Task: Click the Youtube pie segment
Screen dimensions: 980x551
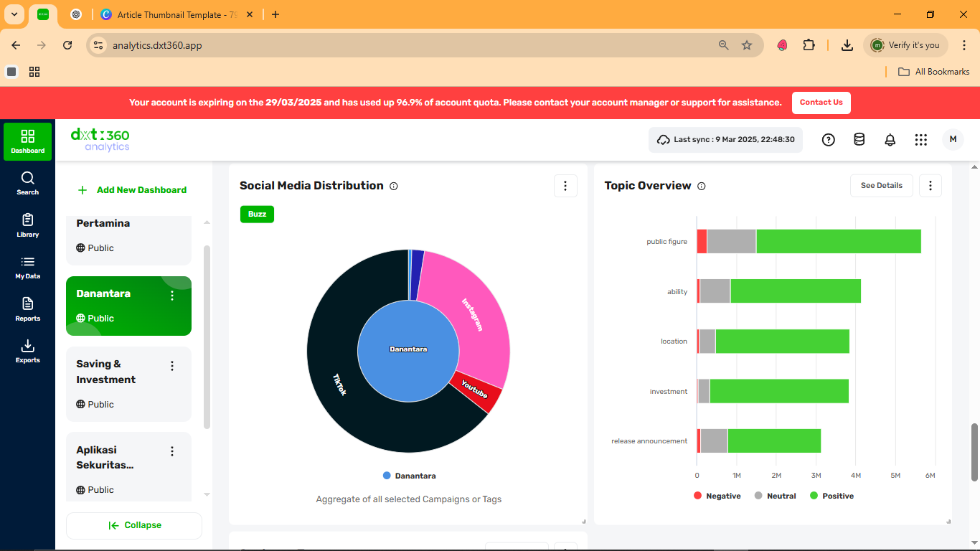Action: (x=476, y=391)
